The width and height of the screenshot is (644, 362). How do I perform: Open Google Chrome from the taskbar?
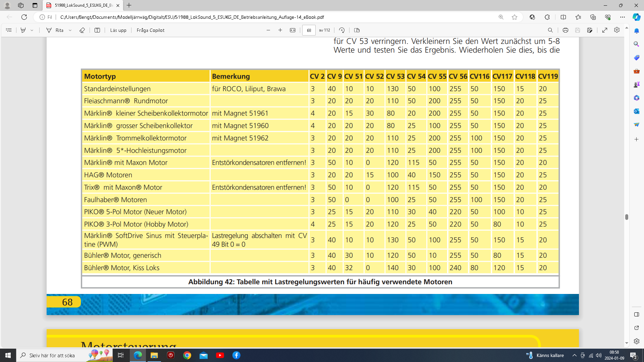coord(187,355)
